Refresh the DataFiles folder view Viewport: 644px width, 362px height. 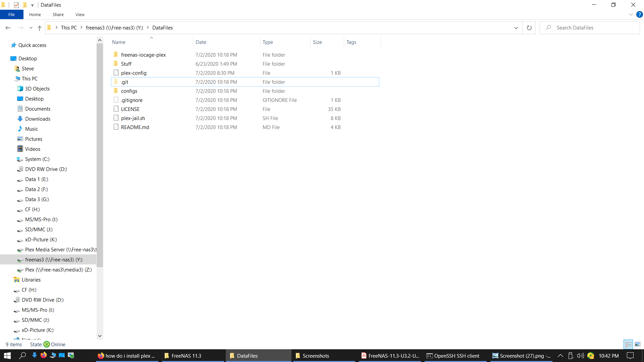pyautogui.click(x=529, y=28)
